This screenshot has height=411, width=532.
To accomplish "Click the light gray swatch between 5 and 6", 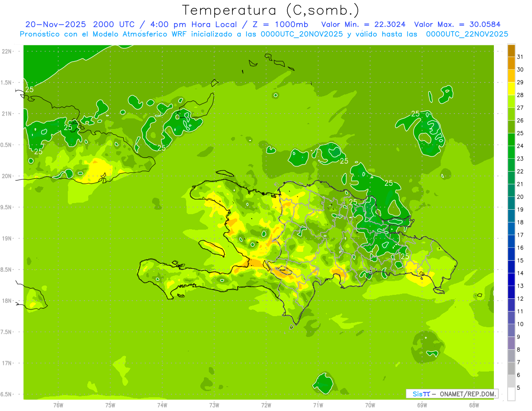I will pyautogui.click(x=511, y=381).
